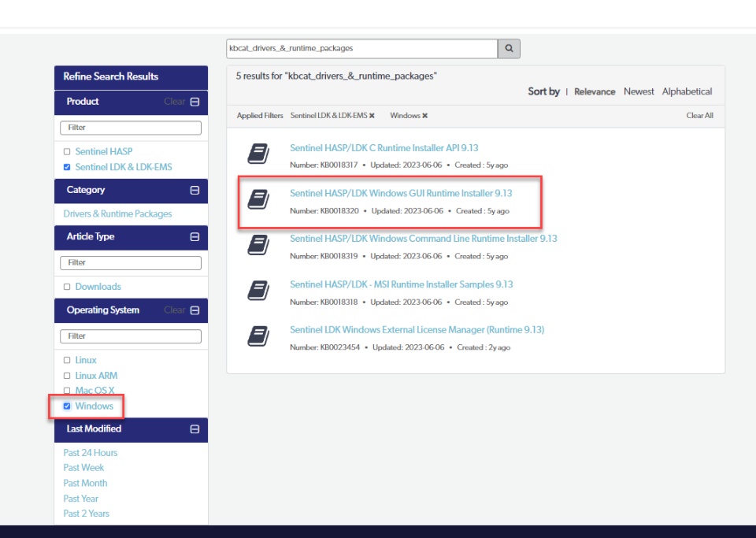Uncheck the Windows operating system checkbox
The height and width of the screenshot is (538, 756).
pos(67,406)
